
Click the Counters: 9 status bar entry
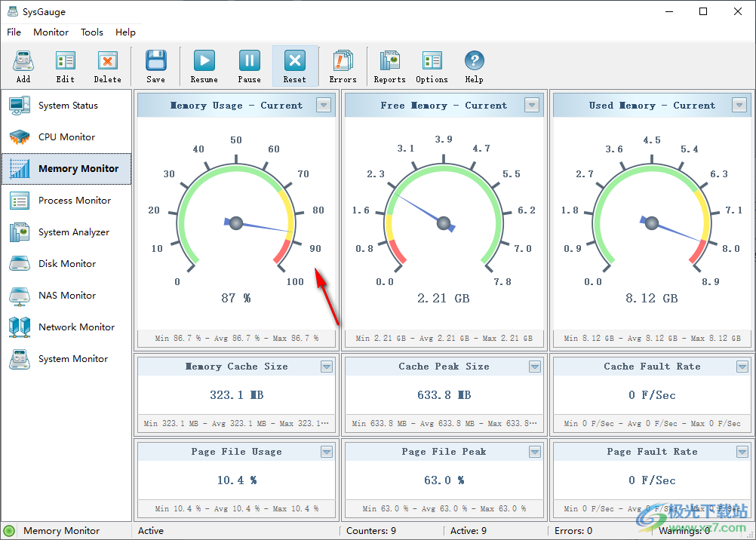pos(371,531)
